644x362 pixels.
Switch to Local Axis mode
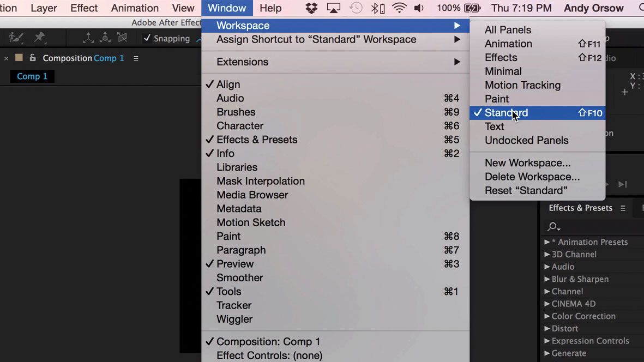click(x=89, y=38)
